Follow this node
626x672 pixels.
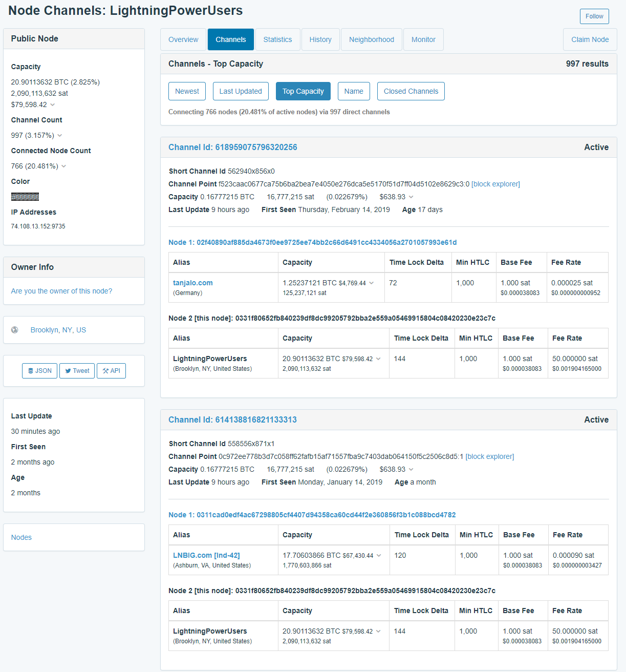pyautogui.click(x=594, y=16)
